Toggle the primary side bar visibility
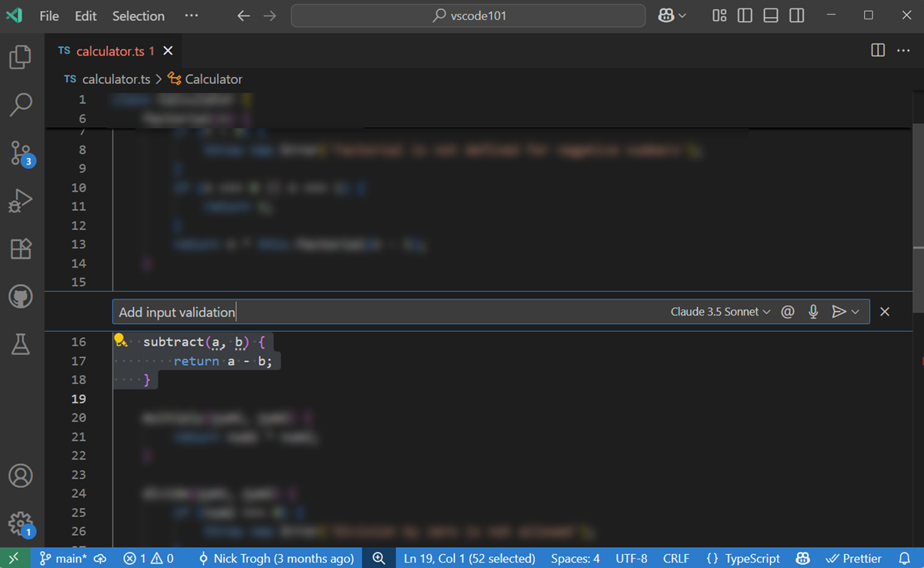This screenshot has width=924, height=568. click(x=744, y=15)
